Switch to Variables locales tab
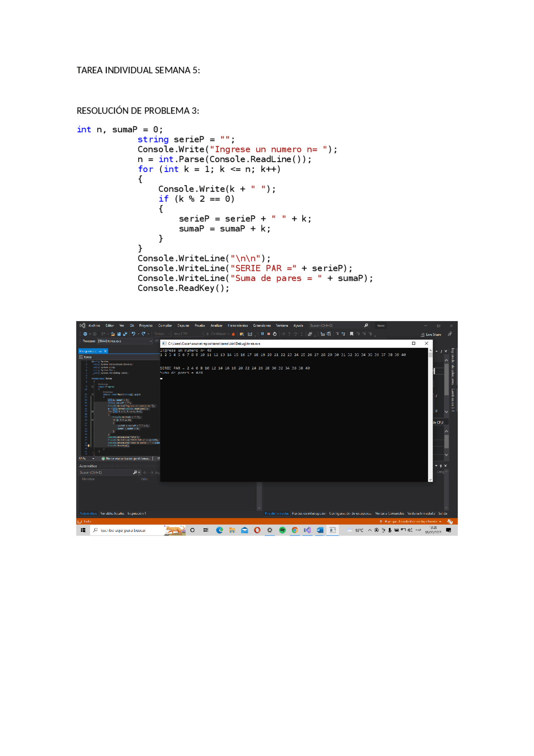534x756 pixels. point(112,513)
